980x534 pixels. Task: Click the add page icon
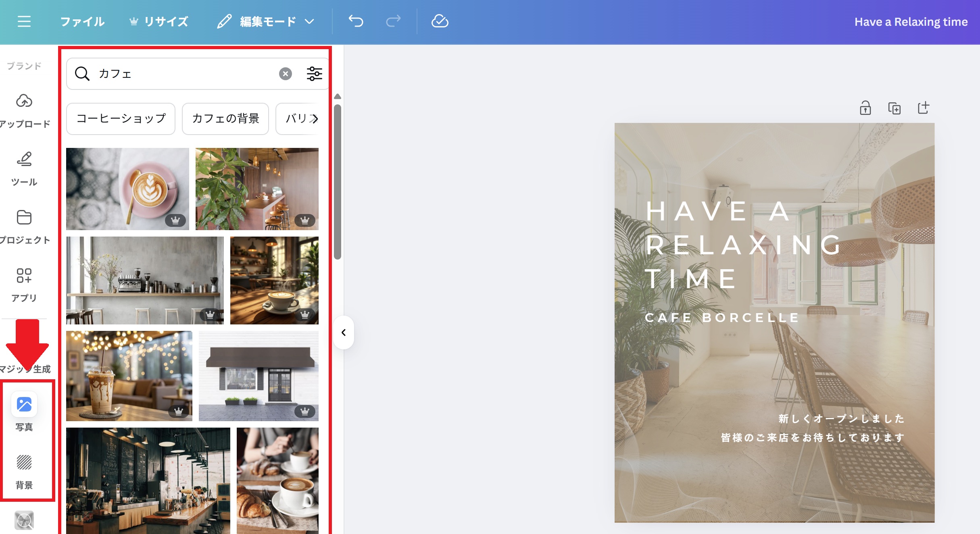[x=923, y=108]
